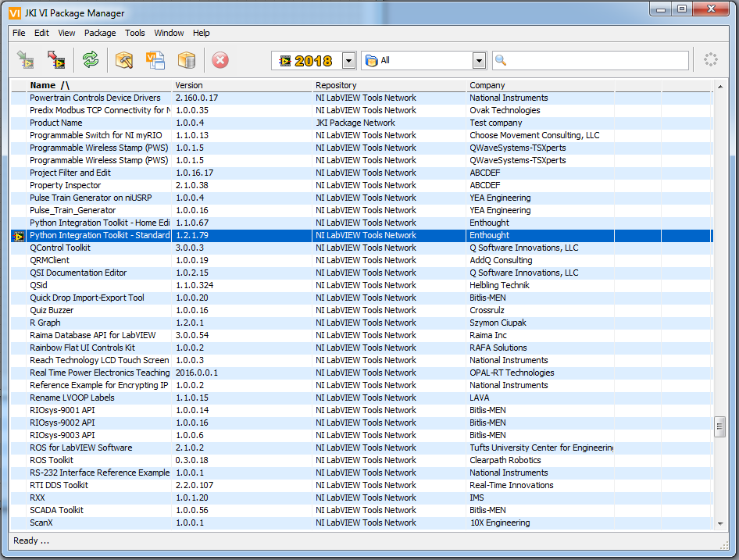The width and height of the screenshot is (739, 560).
Task: Click installed-package icon beside Python Integration Toolkit
Action: click(18, 235)
